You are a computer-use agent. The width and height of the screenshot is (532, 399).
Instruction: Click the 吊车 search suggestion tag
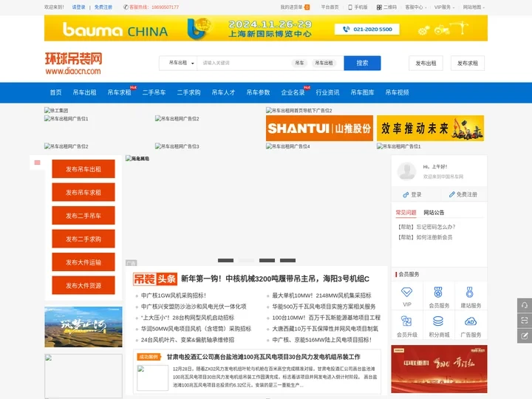[299, 63]
